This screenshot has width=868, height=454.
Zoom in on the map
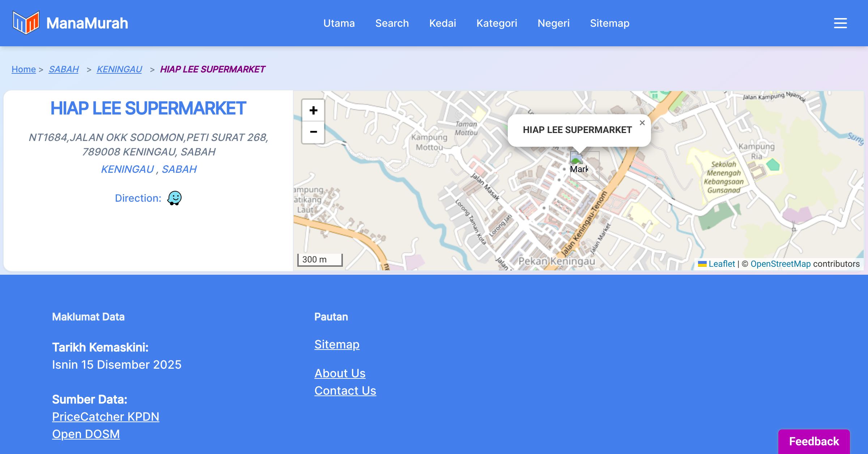(x=313, y=110)
